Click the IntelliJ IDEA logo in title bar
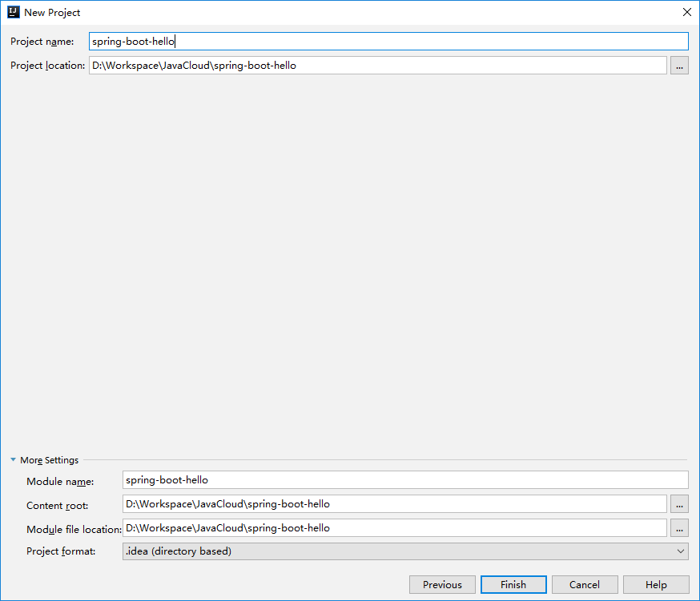 click(13, 12)
